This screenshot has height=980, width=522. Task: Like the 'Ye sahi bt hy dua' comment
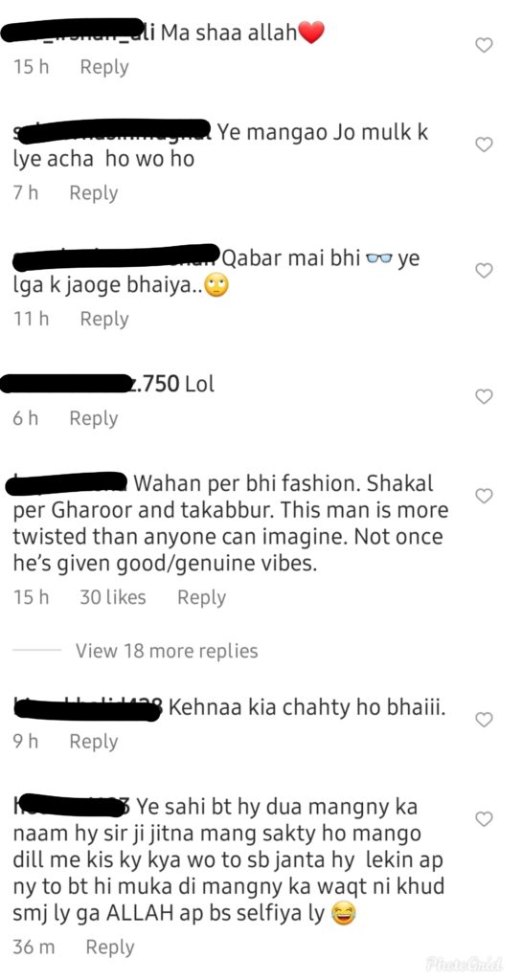pyautogui.click(x=484, y=818)
